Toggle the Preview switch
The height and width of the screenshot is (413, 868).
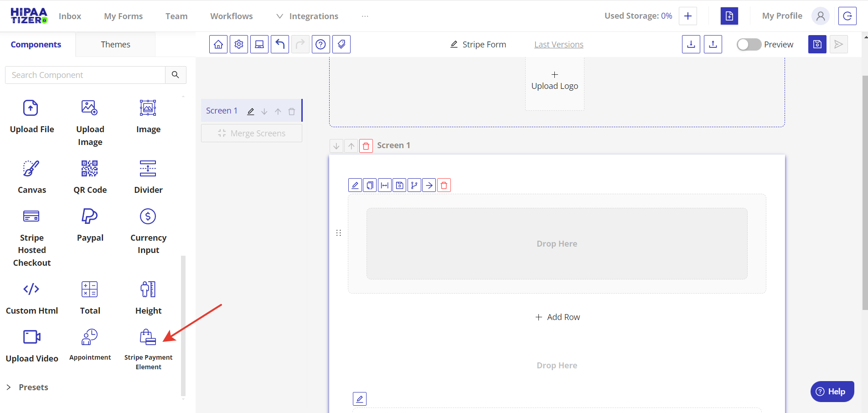click(x=749, y=44)
